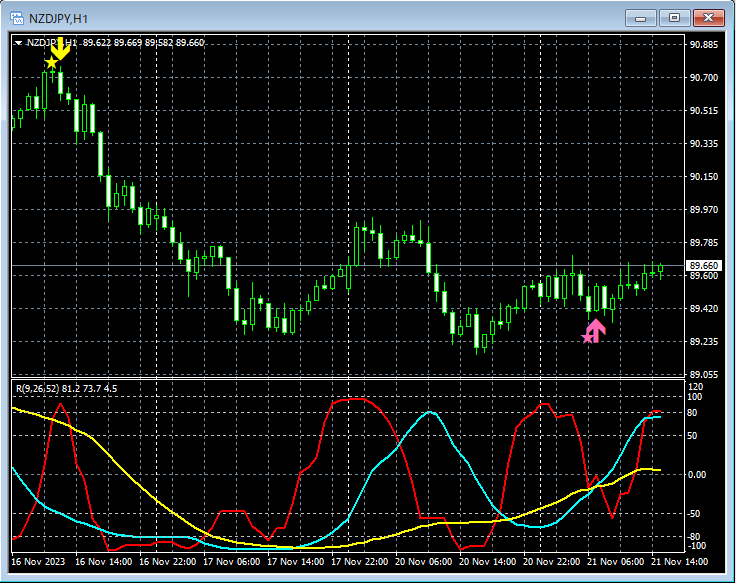Click the 90.885 price scale label
Image resolution: width=737 pixels, height=583 pixels.
pos(704,45)
